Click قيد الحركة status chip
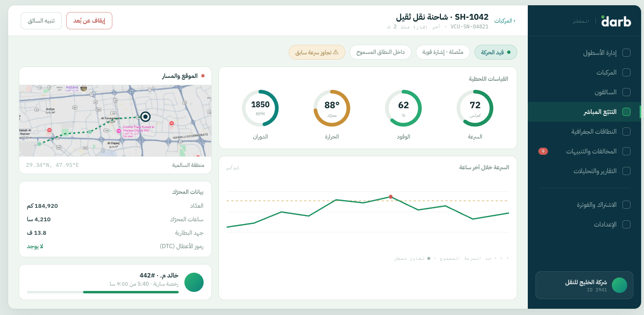 pos(496,52)
